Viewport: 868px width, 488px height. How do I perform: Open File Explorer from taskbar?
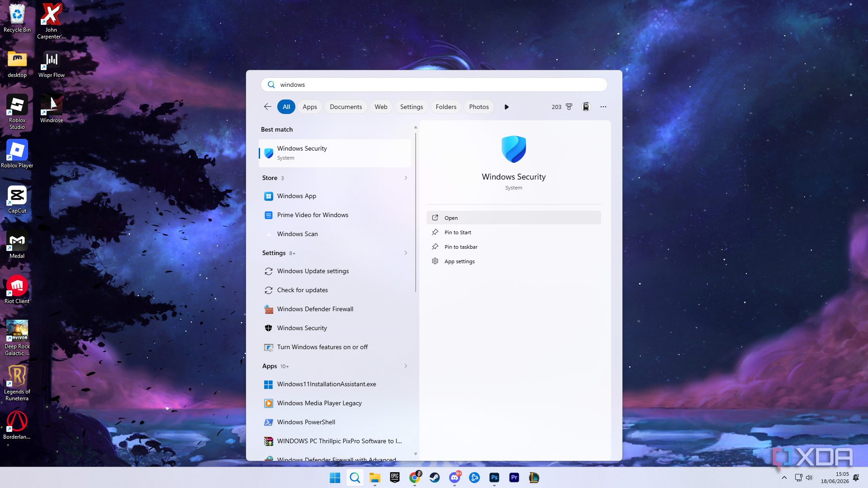(375, 478)
